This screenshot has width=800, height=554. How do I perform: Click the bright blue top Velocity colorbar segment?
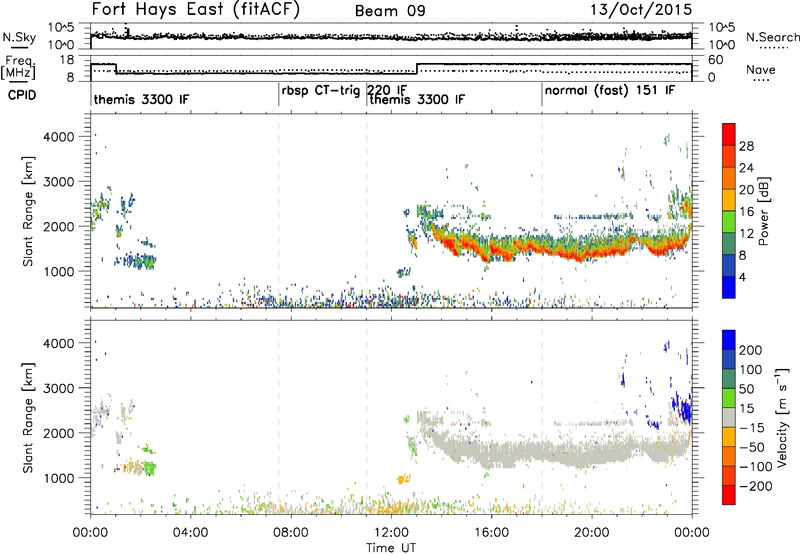729,340
